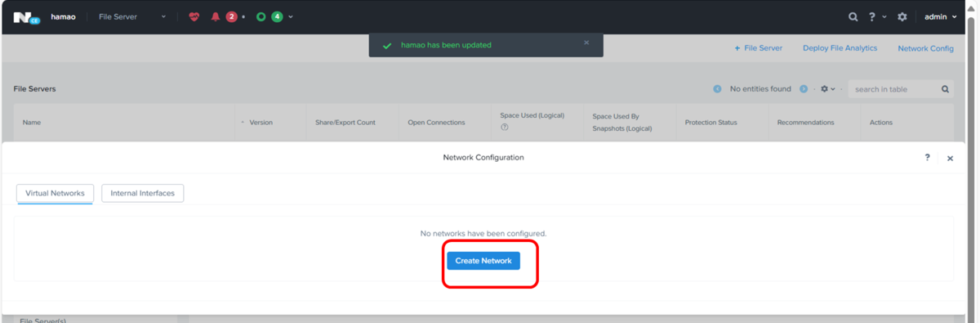Click the green task count badge showing 4
980x323 pixels.
point(277,16)
